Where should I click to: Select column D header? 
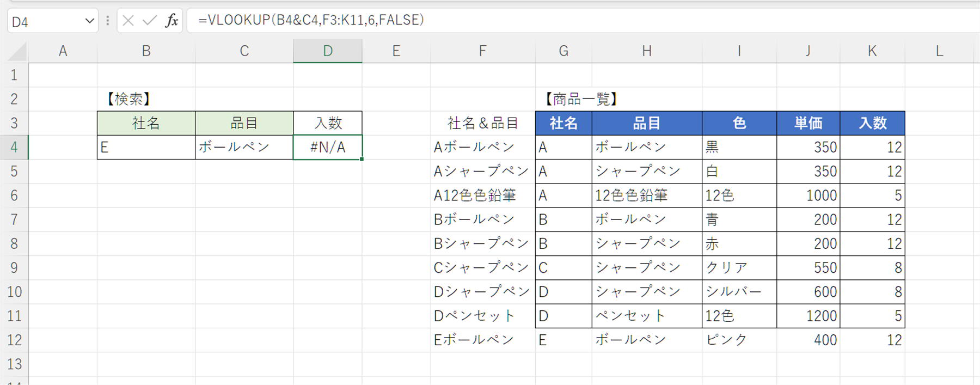[x=328, y=51]
